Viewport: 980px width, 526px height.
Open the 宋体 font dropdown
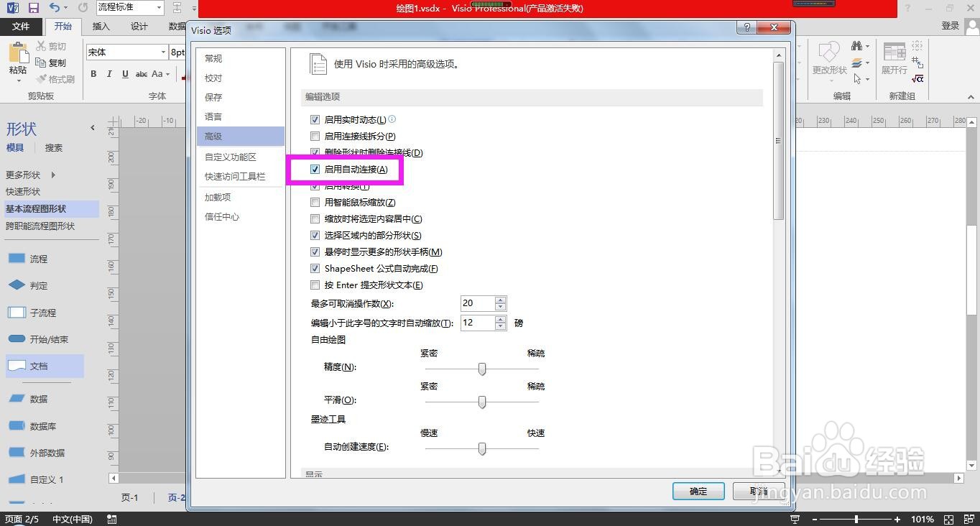click(163, 52)
